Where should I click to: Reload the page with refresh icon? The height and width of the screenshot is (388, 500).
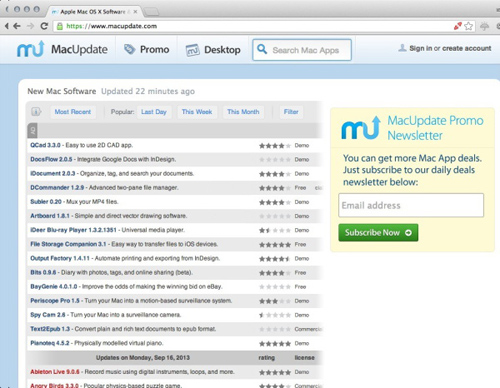pos(44,26)
